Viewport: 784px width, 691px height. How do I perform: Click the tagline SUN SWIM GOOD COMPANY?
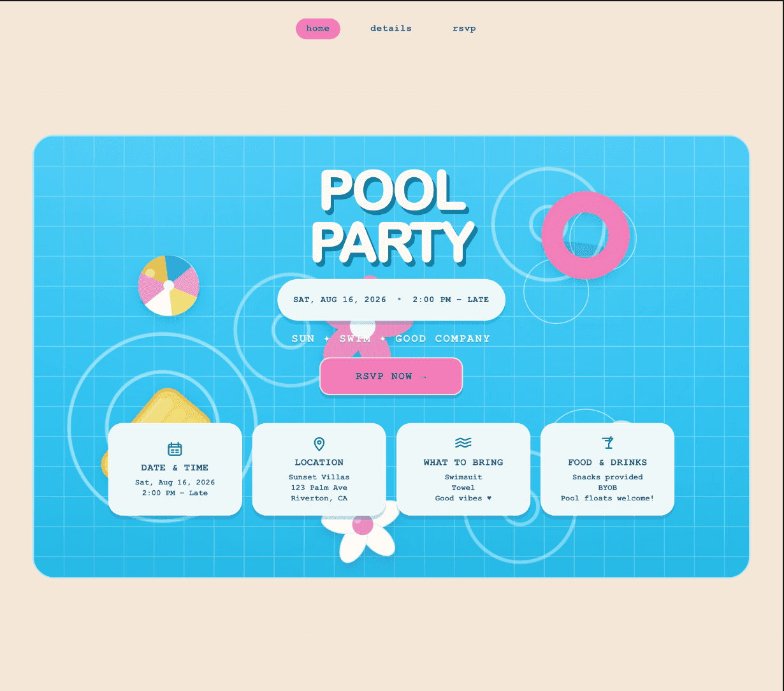click(391, 338)
